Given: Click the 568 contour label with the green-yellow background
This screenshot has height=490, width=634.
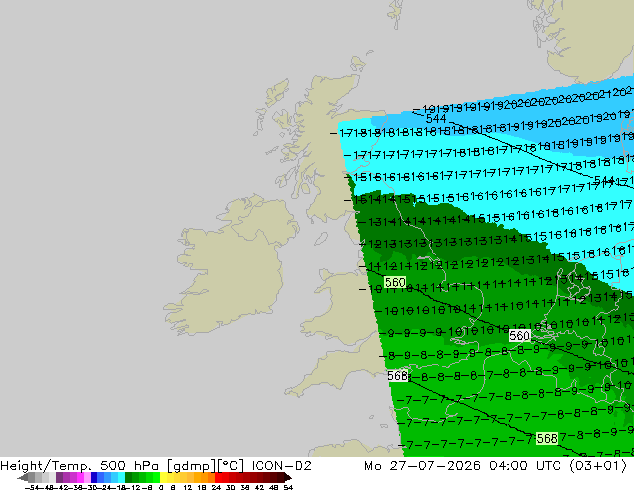Looking at the screenshot, I should [x=547, y=438].
